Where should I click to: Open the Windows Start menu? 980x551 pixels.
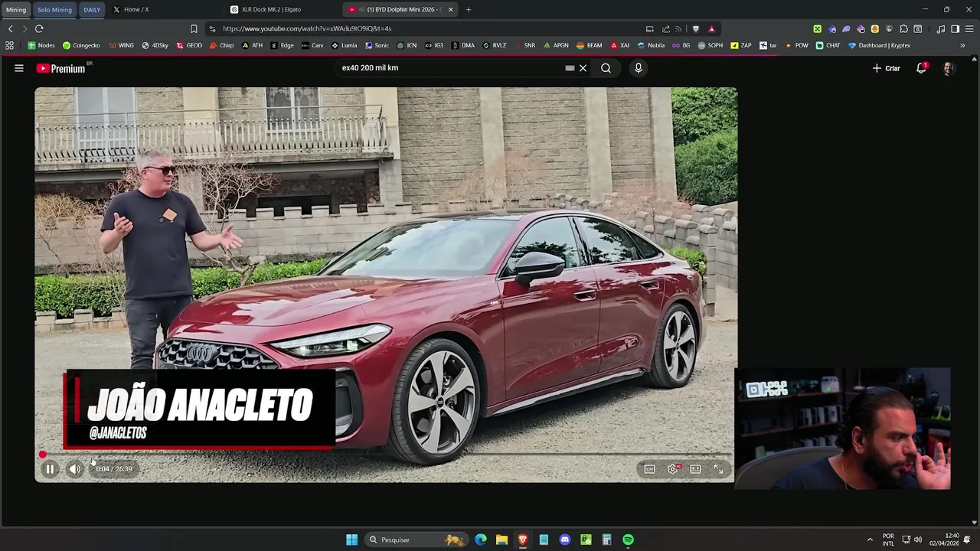click(351, 540)
